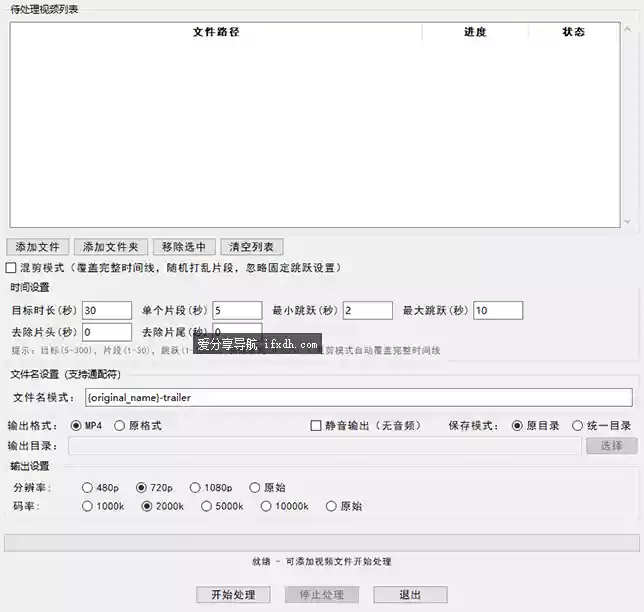Click the 添加文件 button
The width and height of the screenshot is (644, 612).
point(37,247)
